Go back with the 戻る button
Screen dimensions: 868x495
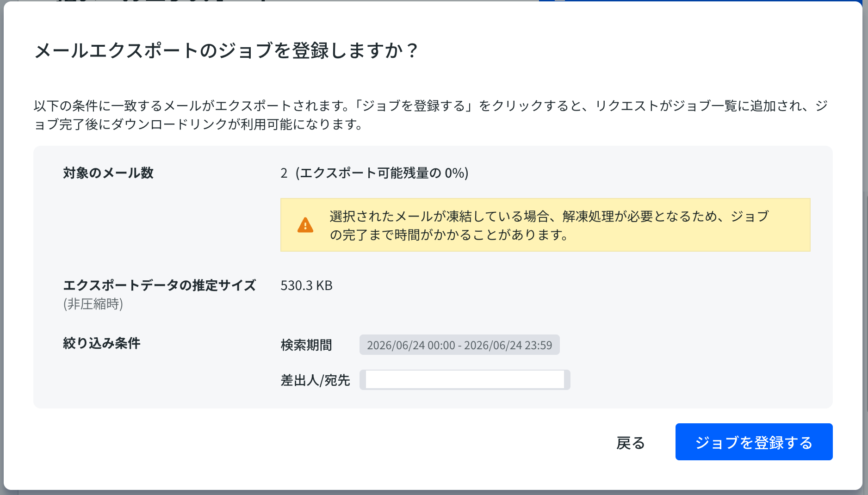click(x=631, y=443)
